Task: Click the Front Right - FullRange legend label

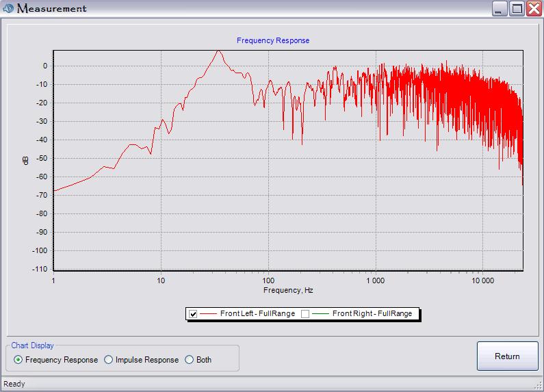Action: pyautogui.click(x=372, y=313)
